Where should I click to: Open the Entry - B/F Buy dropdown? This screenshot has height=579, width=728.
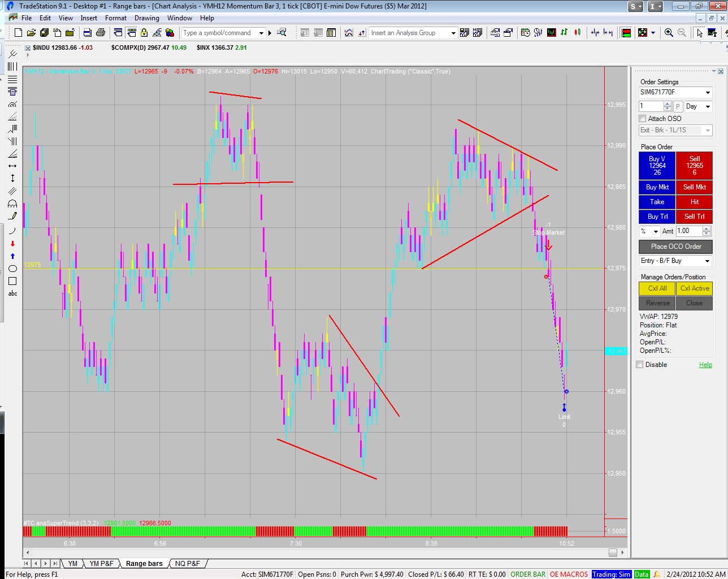(x=708, y=261)
